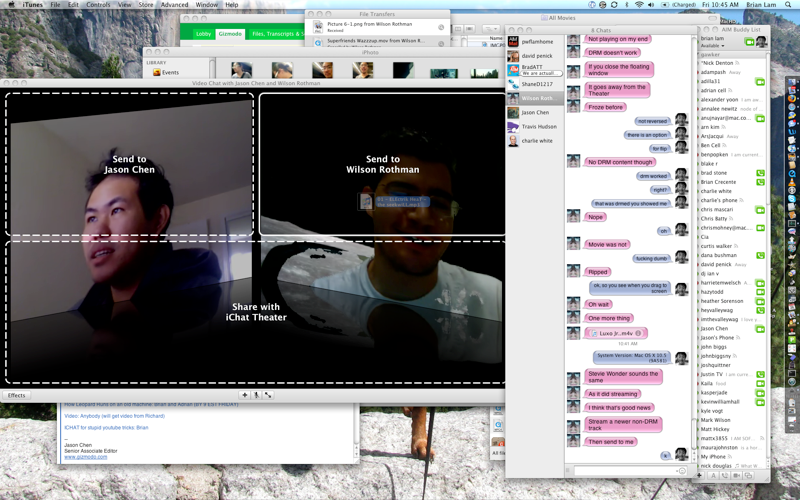Viewport: 800px width, 500px height.
Task: Select pwflamhome in the chats list
Action: (x=535, y=42)
